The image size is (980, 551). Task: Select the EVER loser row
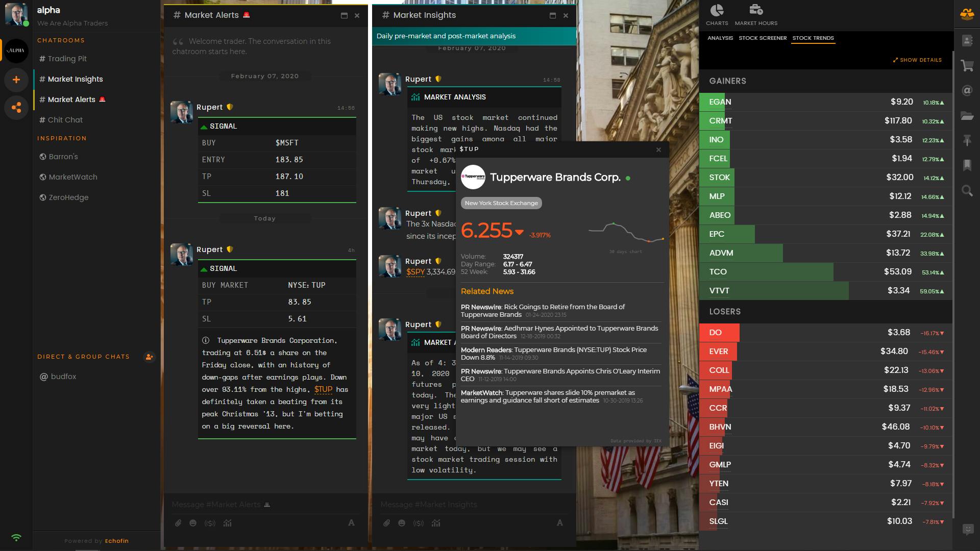click(825, 352)
